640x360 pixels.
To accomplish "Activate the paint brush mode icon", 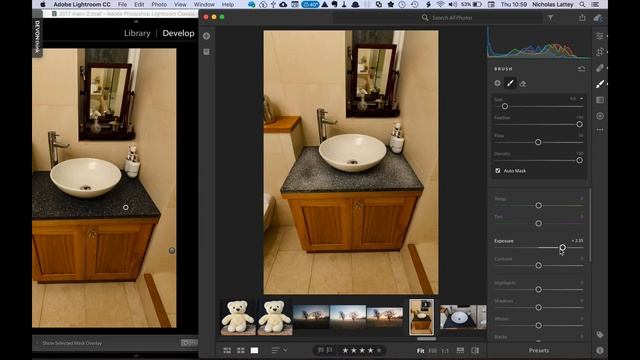I will click(510, 83).
